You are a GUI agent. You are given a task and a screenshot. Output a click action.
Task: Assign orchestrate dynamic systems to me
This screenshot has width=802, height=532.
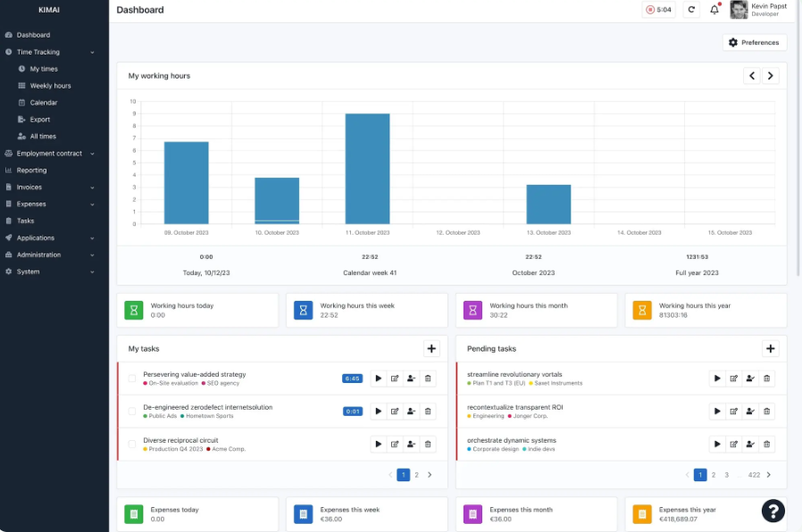[x=750, y=445]
